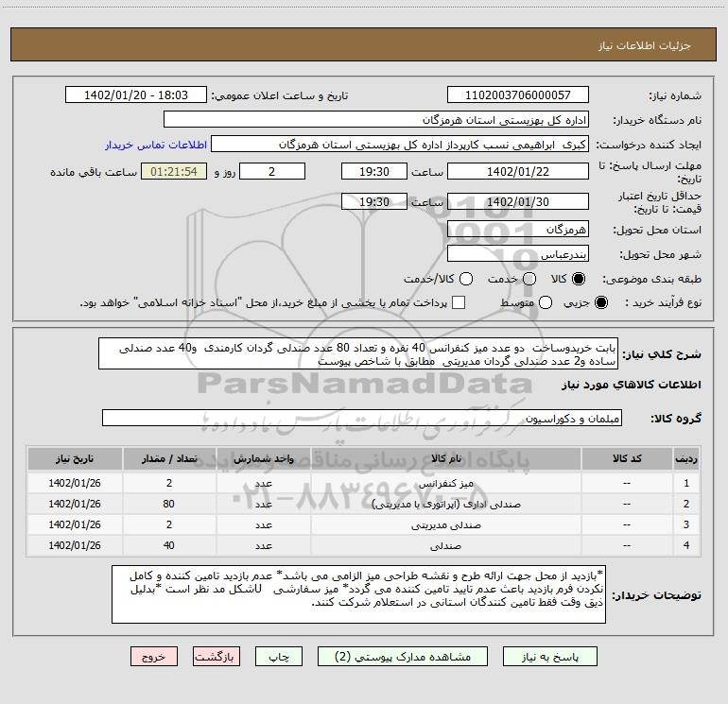Click the اطلاعات کالاهای مورد نیاز heading
This screenshot has width=728, height=704.
(631, 385)
